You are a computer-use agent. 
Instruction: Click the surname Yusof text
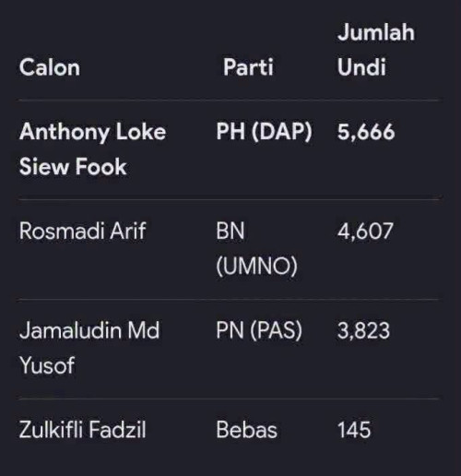point(47,365)
